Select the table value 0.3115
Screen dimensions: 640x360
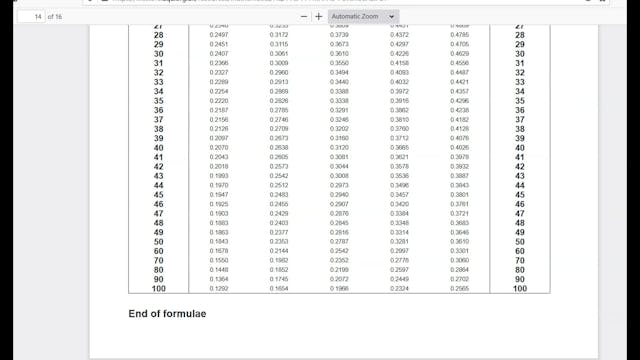click(279, 44)
